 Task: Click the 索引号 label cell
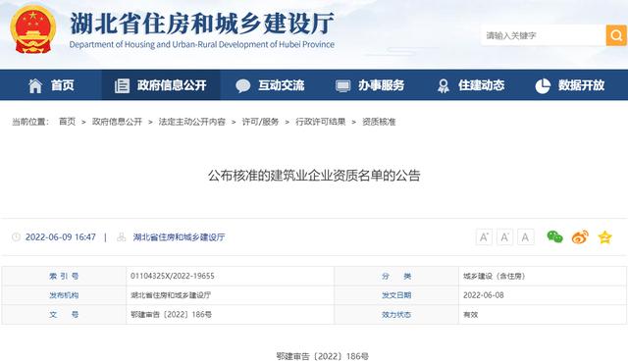click(64, 276)
